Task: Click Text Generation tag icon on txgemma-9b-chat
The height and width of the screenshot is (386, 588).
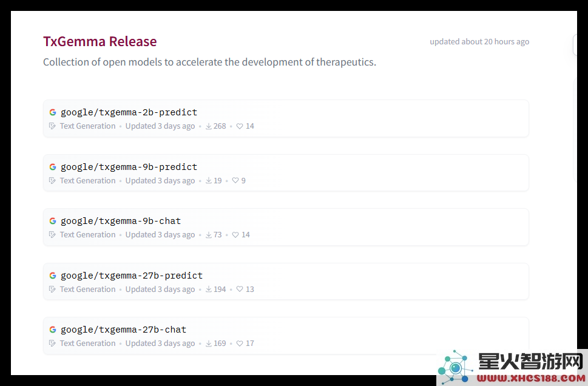Action: (x=53, y=235)
